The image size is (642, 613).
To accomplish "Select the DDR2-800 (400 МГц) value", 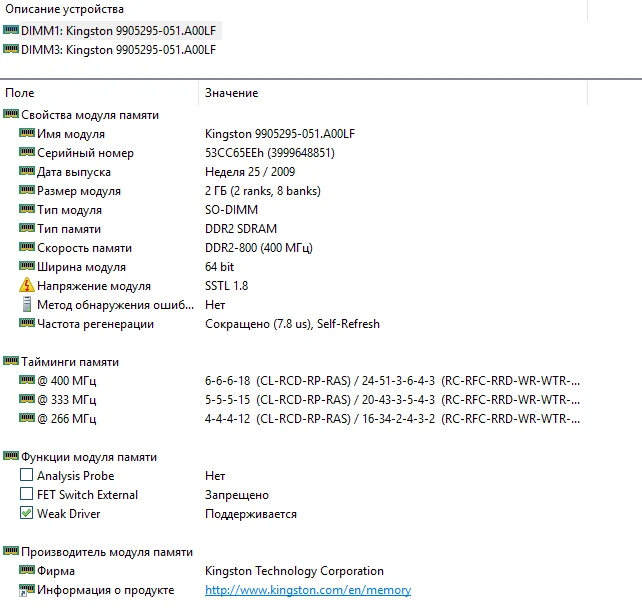I will 259,248.
